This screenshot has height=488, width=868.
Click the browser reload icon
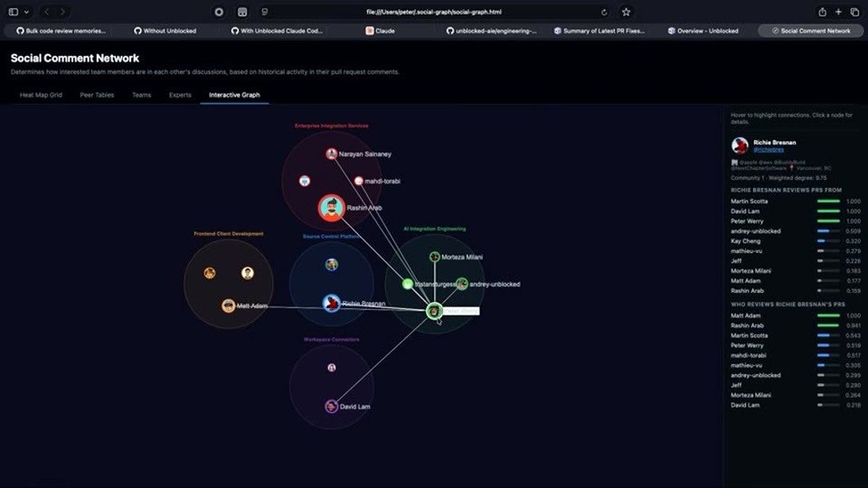point(604,12)
